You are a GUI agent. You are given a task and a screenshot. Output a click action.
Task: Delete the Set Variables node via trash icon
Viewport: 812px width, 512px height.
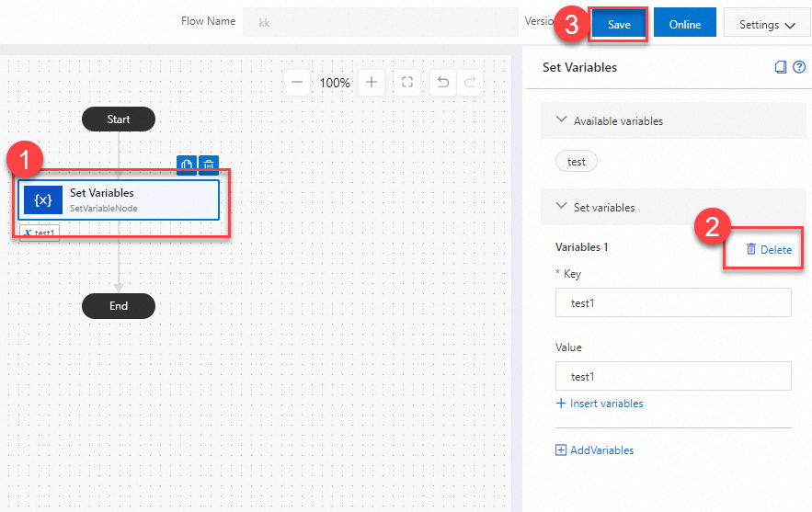coord(209,165)
